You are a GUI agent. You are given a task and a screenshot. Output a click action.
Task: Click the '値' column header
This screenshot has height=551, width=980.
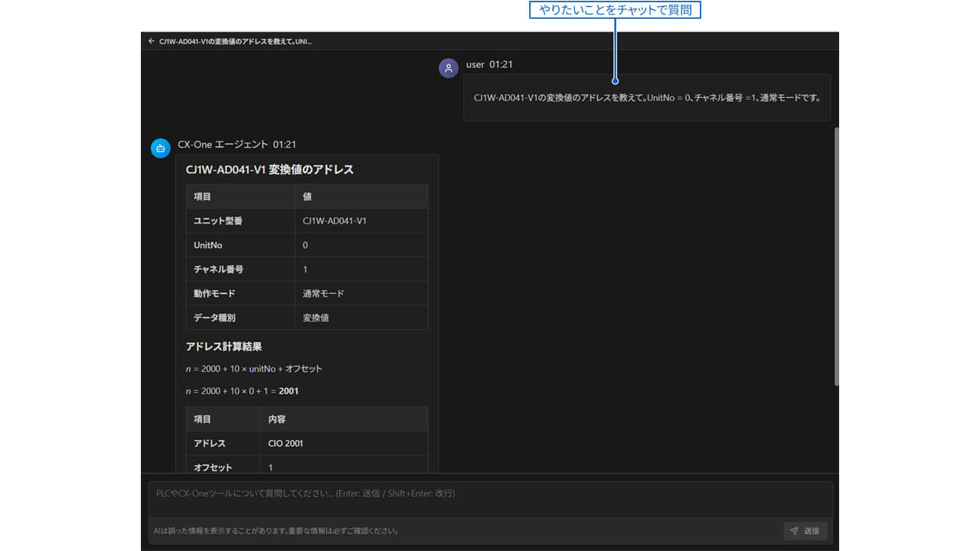(307, 197)
